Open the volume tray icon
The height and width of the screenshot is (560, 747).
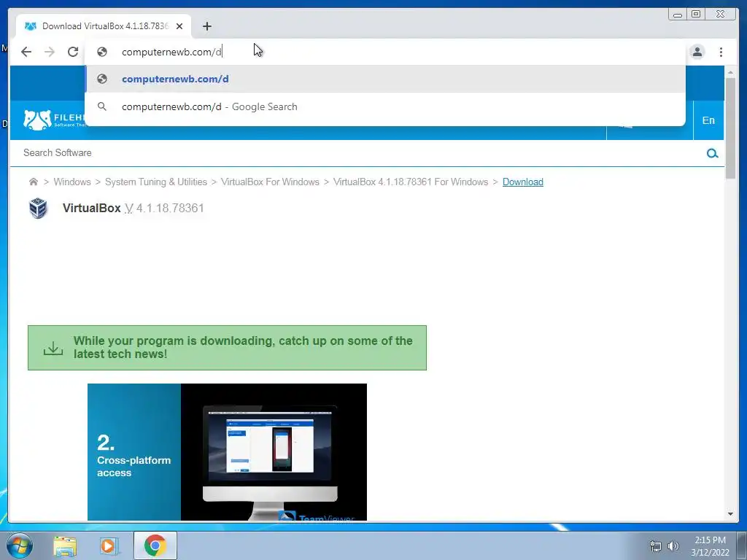[673, 546]
